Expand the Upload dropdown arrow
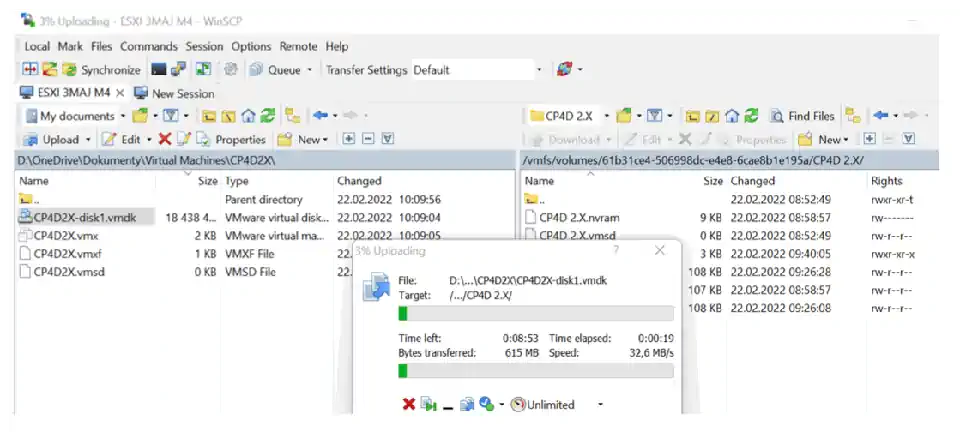The image size is (972, 444). coord(88,140)
